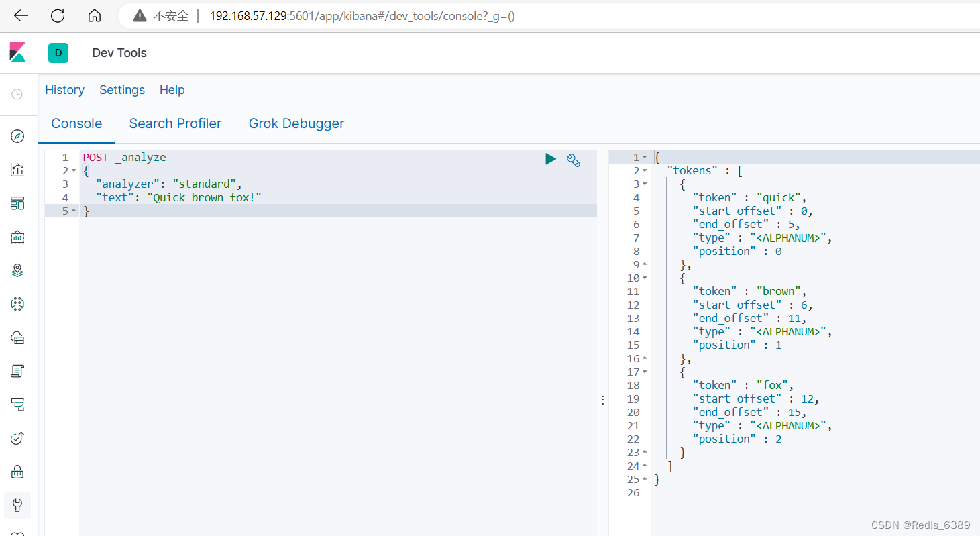Click fold arrow at request line 5

click(74, 211)
